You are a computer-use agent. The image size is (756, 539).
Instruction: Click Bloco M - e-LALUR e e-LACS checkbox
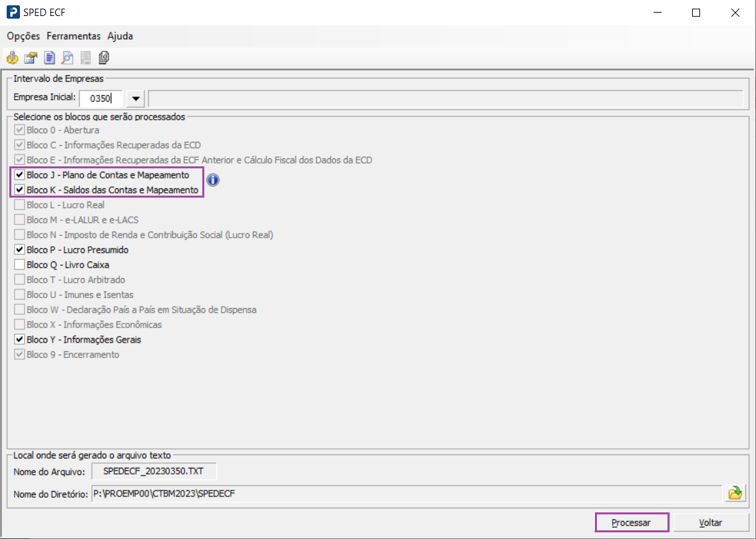pos(19,220)
